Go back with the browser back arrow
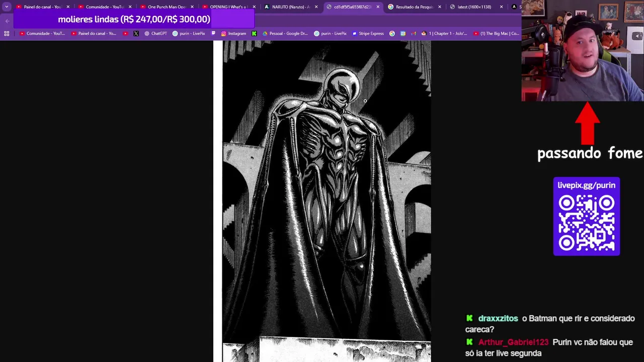The width and height of the screenshot is (644, 362). (x=7, y=21)
